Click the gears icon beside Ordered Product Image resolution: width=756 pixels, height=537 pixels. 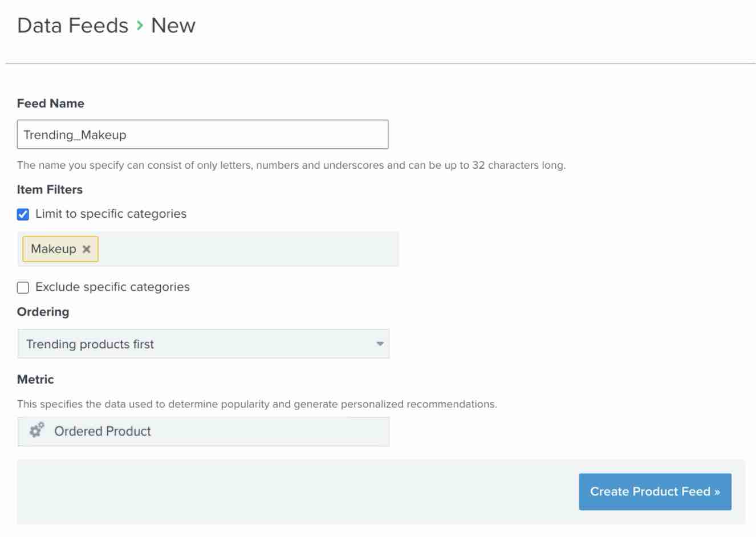coord(37,431)
